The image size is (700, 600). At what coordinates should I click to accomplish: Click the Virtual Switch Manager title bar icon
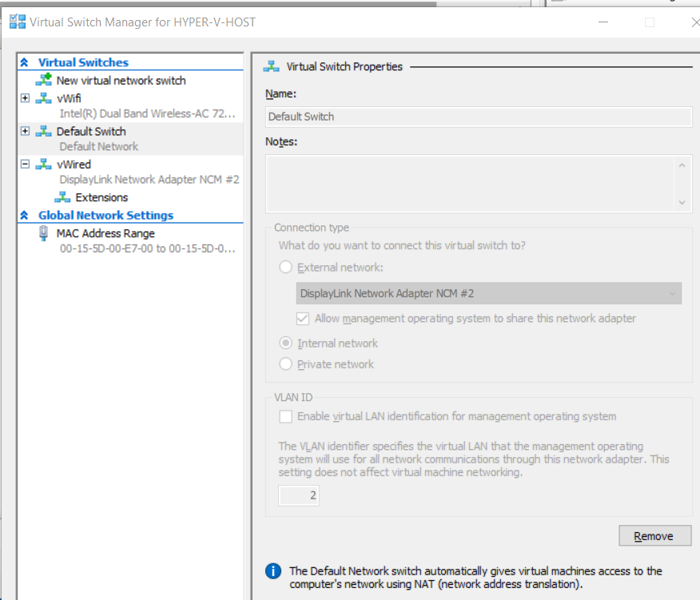point(18,22)
